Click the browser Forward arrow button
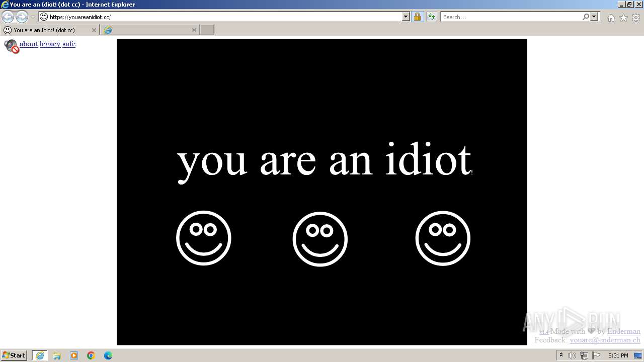 coord(22,17)
